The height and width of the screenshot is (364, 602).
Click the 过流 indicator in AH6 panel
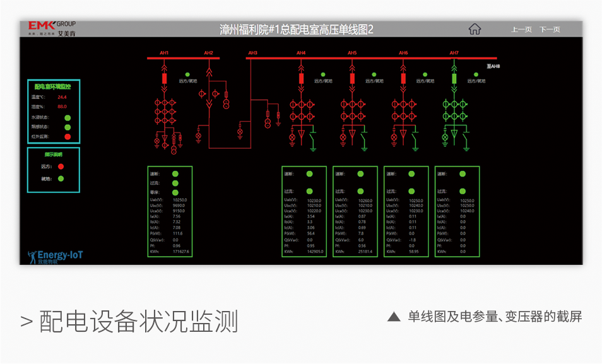[x=411, y=191]
